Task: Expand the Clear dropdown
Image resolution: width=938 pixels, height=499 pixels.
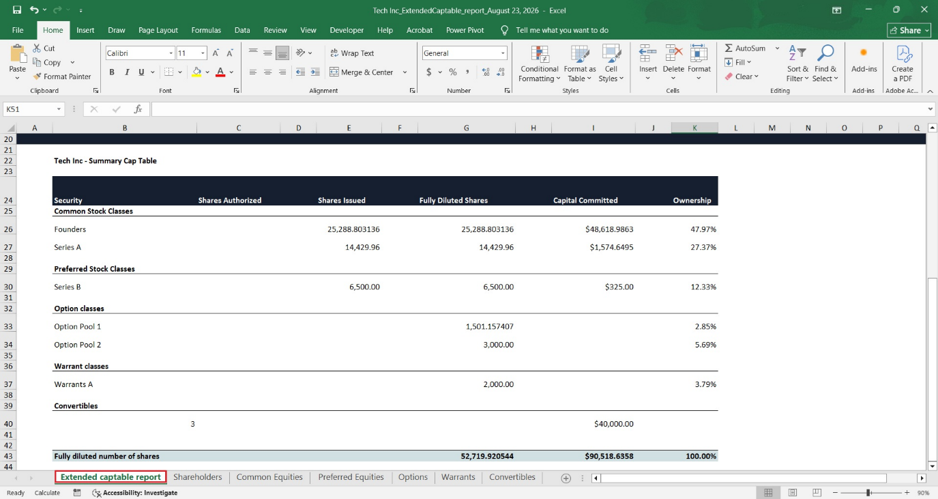Action: point(756,77)
